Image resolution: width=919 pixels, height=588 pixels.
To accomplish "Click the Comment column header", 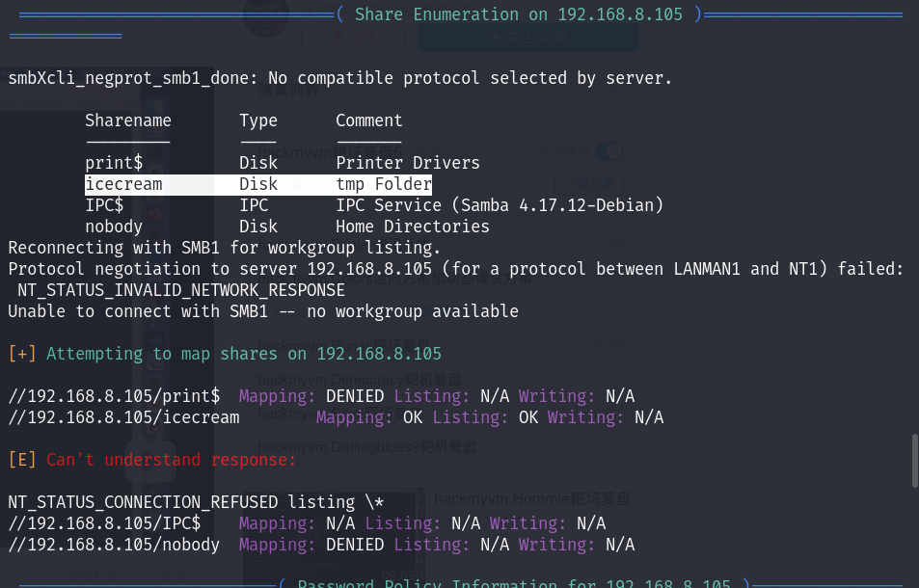I will [368, 120].
